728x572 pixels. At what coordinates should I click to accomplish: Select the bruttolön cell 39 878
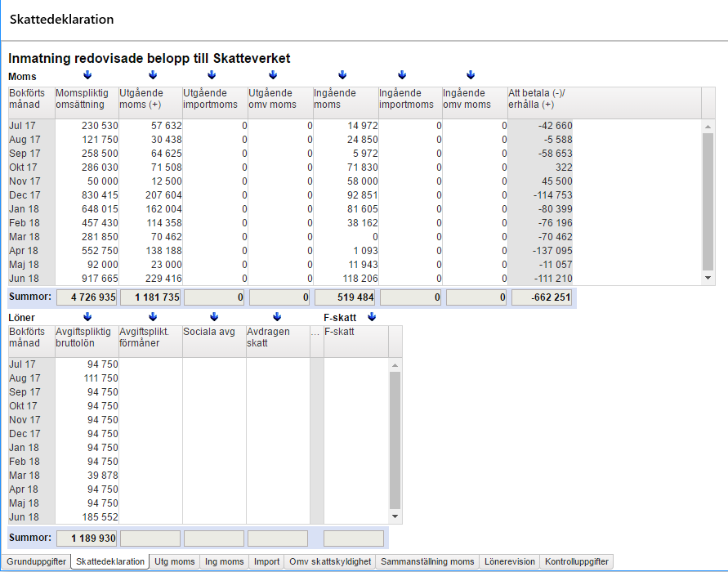pyautogui.click(x=87, y=476)
